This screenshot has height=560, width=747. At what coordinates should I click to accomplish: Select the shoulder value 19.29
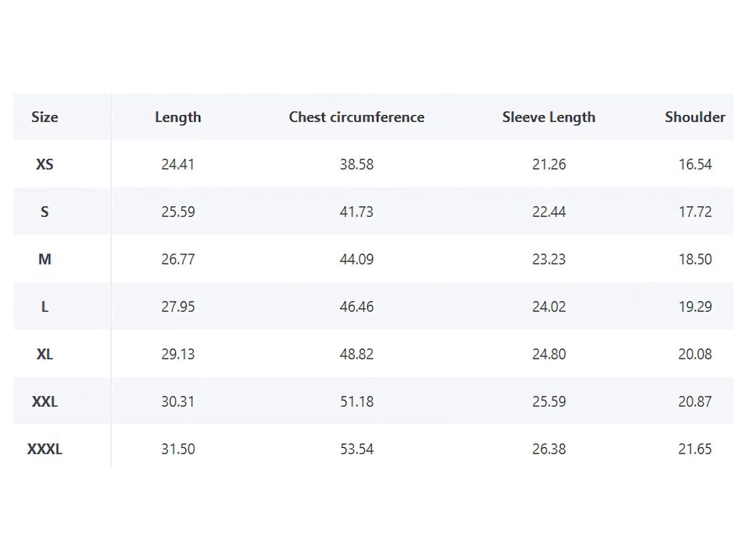point(695,307)
